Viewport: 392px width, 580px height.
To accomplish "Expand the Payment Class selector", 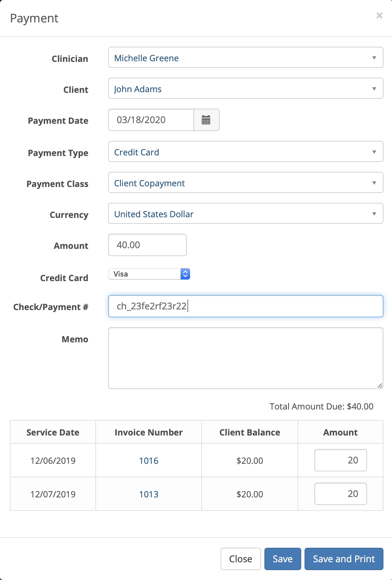I will click(246, 182).
